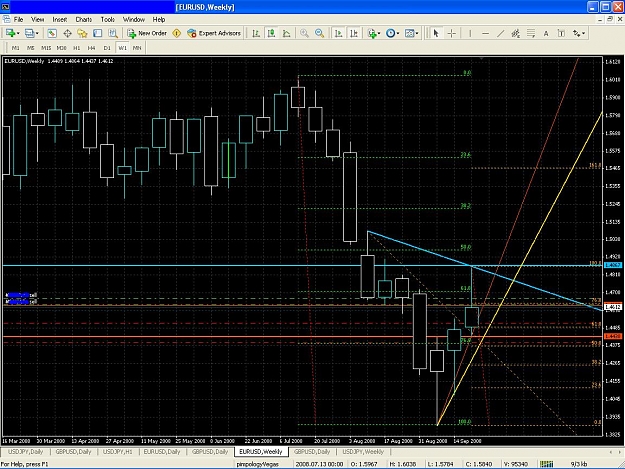Click the Indicators list icon
Image resolution: width=625 pixels, height=469 pixels.
point(372,33)
